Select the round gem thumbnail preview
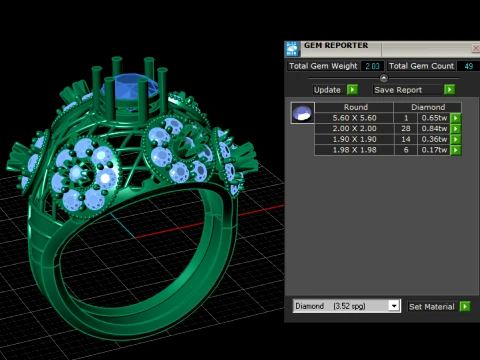This screenshot has height=360, width=480. click(302, 113)
